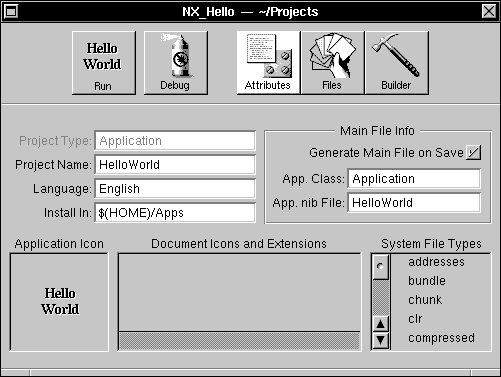This screenshot has width=501, height=377.
Task: Click the scrollbar track in System File Types
Action: click(381, 297)
